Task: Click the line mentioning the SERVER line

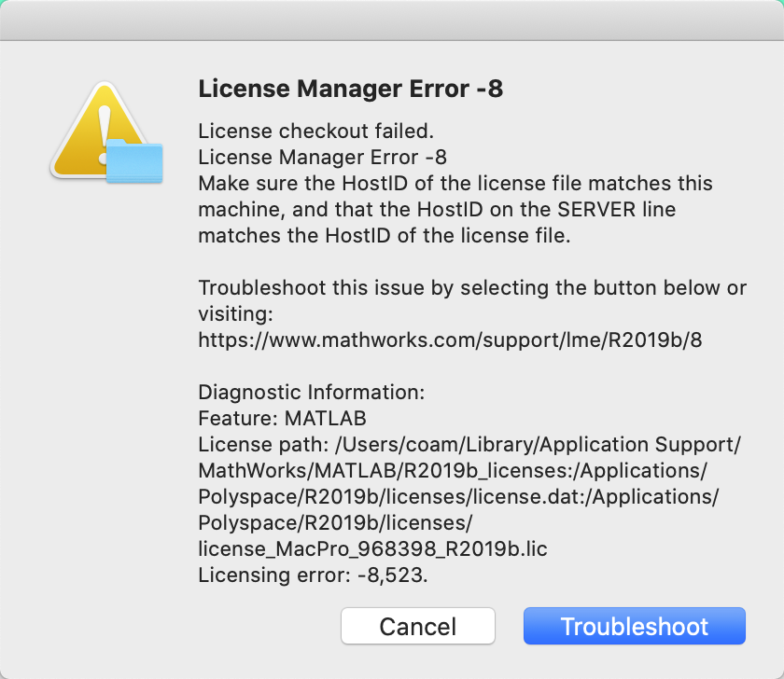Action: 437,210
